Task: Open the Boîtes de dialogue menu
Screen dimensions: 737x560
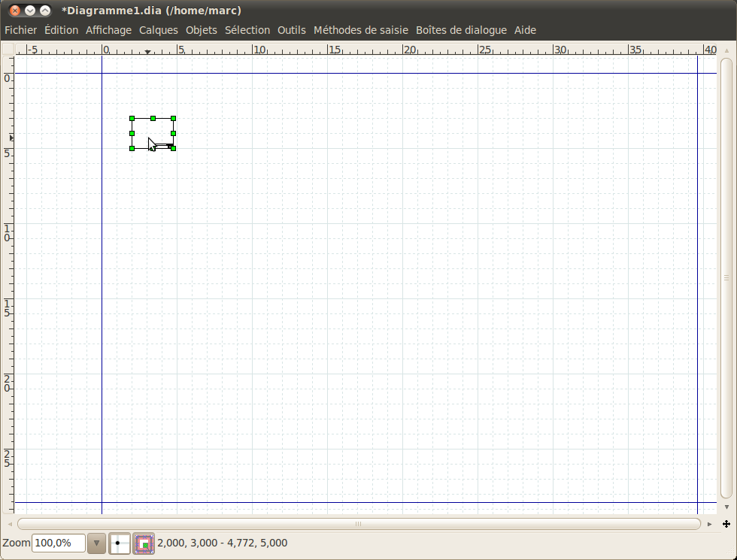Action: click(461, 30)
